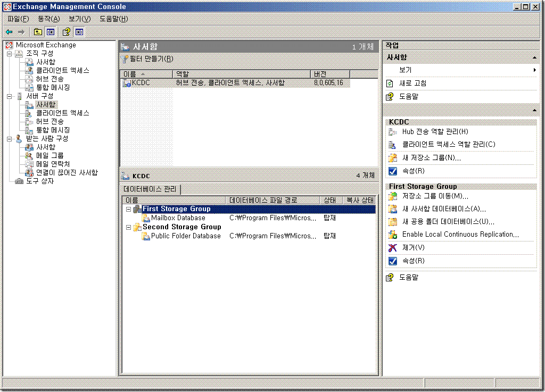Open the 동작(A) menu

pos(48,19)
